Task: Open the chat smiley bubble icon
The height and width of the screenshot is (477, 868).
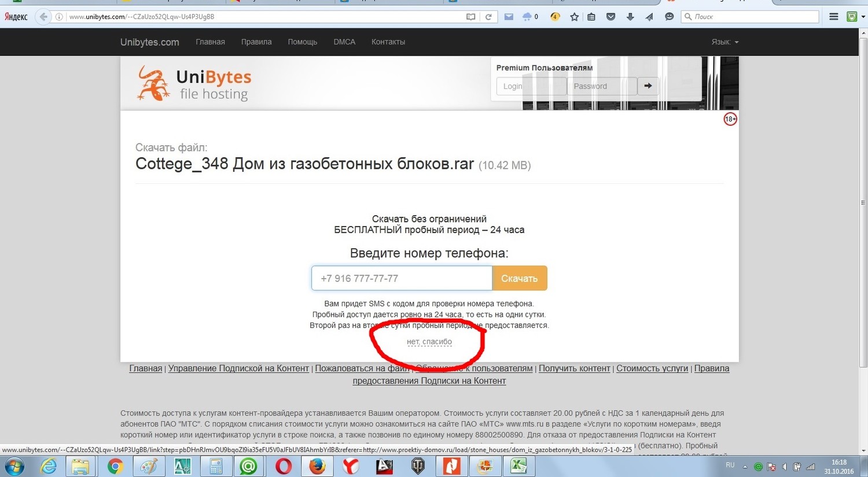Action: [x=669, y=17]
